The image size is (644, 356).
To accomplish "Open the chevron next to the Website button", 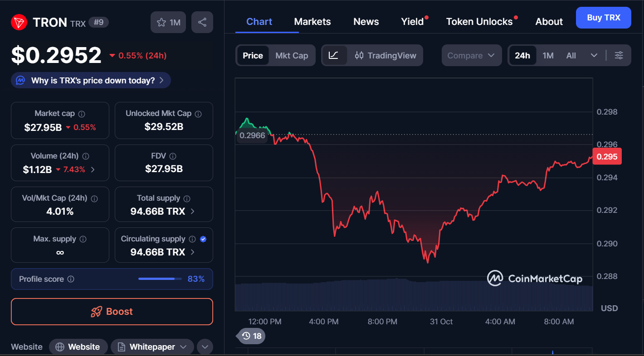I will [x=205, y=346].
